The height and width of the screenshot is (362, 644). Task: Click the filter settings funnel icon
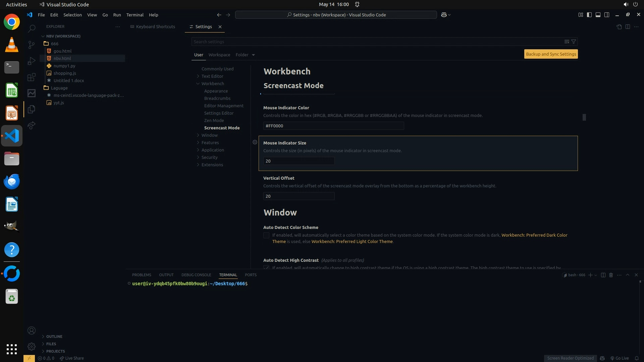[574, 42]
